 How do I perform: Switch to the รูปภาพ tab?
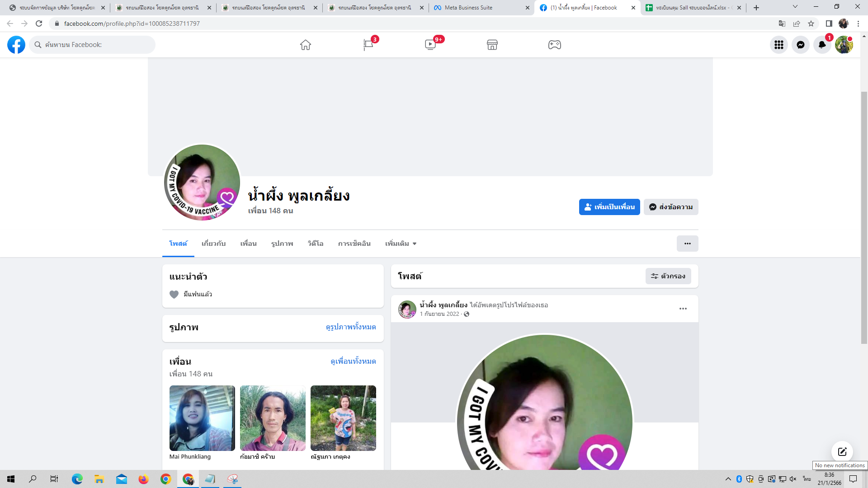coord(282,244)
